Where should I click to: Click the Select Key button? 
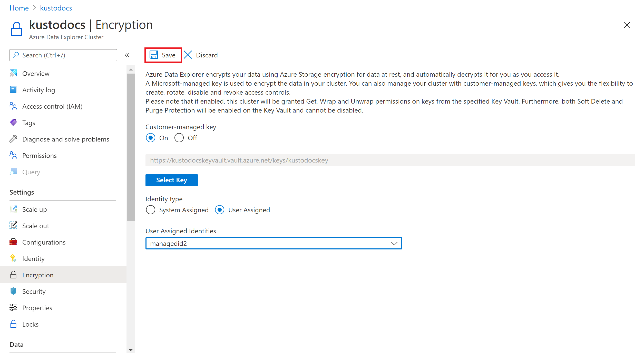click(171, 179)
